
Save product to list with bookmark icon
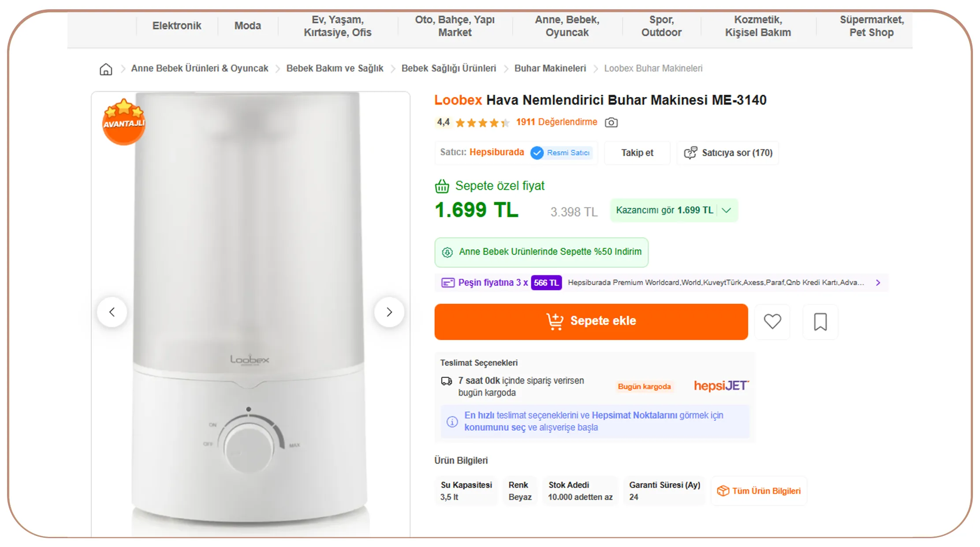820,322
